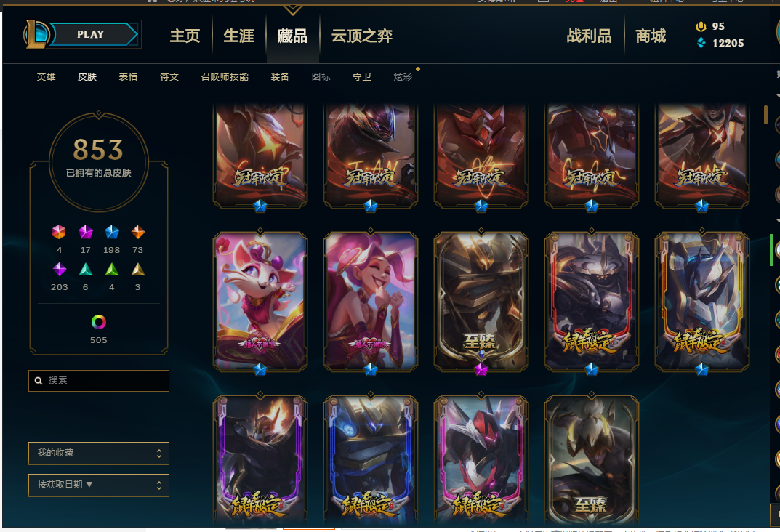
Task: Click the skin list vertical scrollbar
Action: point(765,114)
